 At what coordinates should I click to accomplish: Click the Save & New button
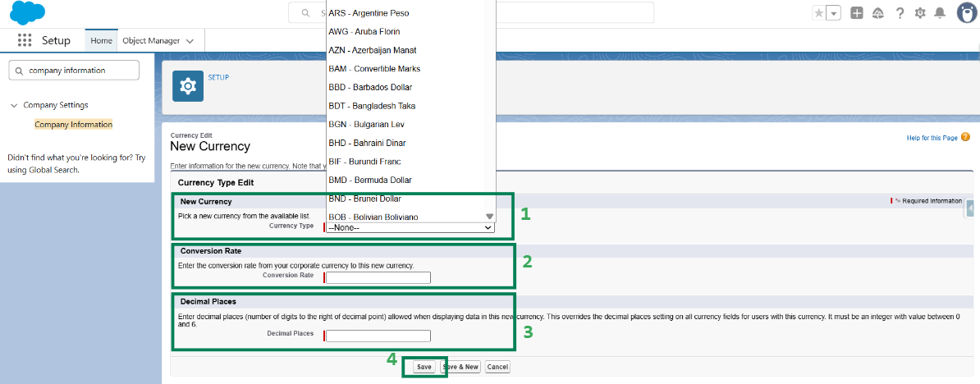[460, 367]
